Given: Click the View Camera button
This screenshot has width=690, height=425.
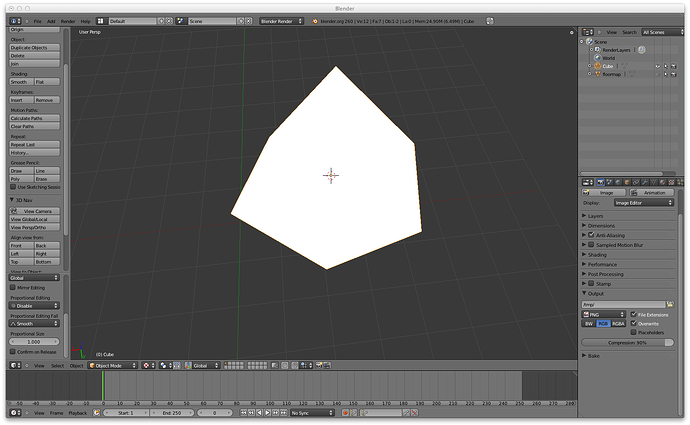Looking at the screenshot, I should point(34,211).
